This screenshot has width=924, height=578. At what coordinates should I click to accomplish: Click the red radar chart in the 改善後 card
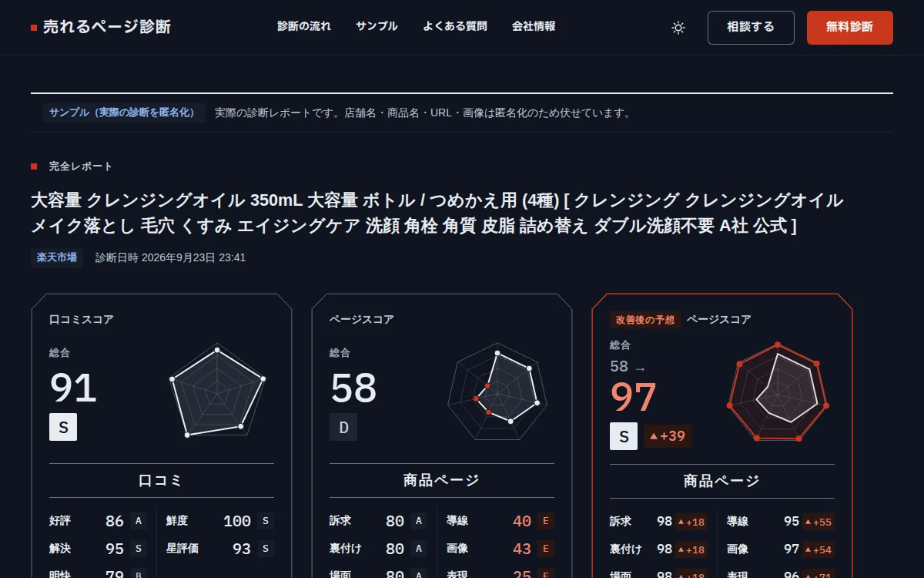tap(778, 391)
